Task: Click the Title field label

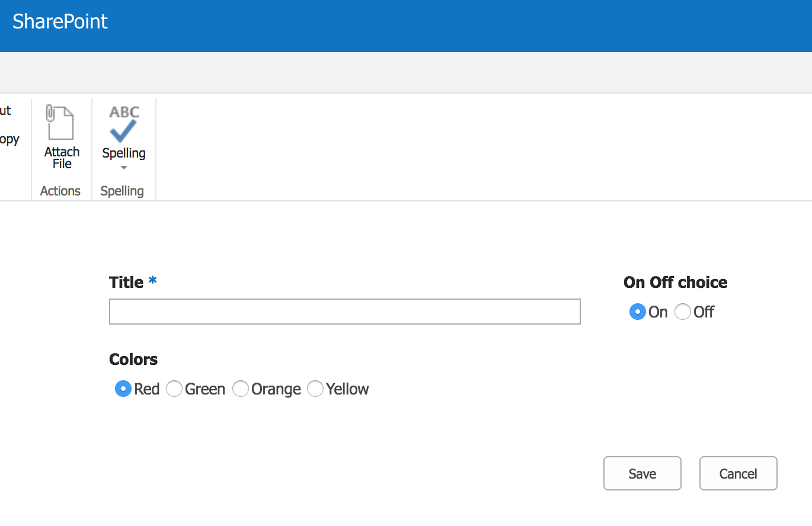Action: (126, 283)
